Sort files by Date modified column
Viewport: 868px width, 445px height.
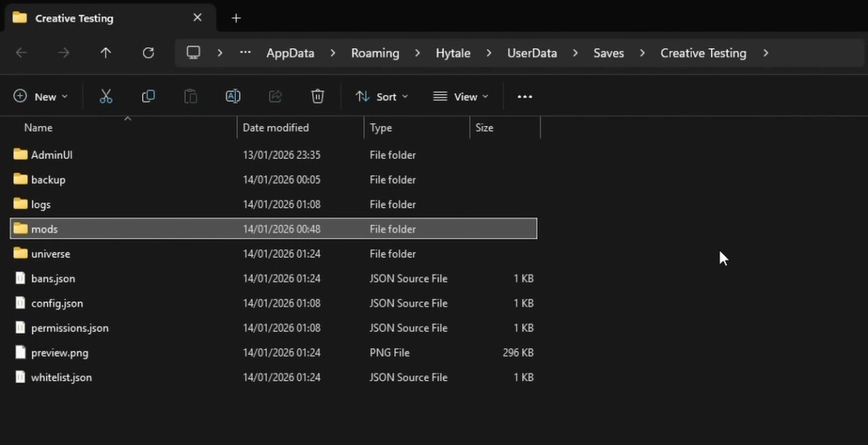click(276, 127)
